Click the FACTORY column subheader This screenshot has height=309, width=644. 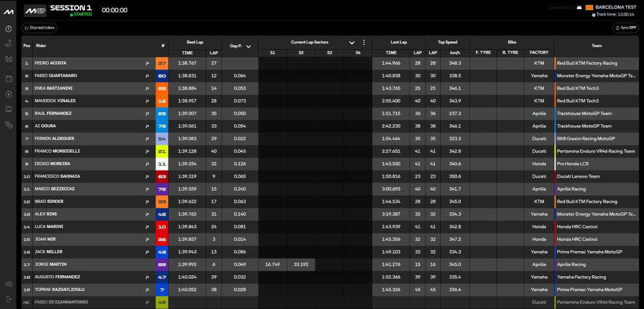pyautogui.click(x=539, y=53)
